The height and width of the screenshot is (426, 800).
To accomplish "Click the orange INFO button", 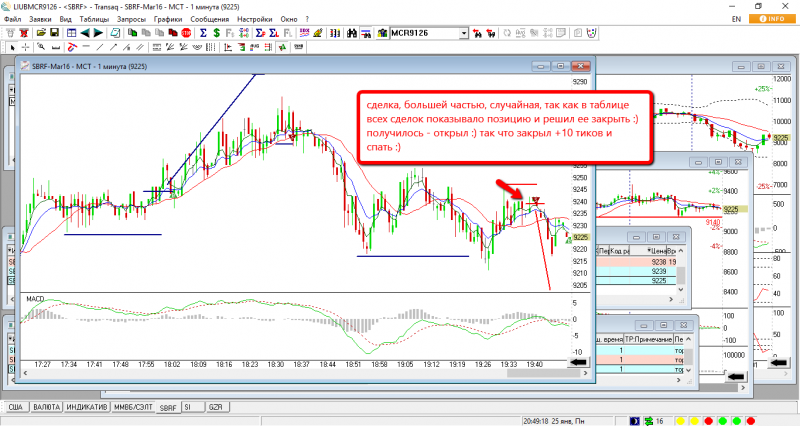I will click(x=772, y=19).
